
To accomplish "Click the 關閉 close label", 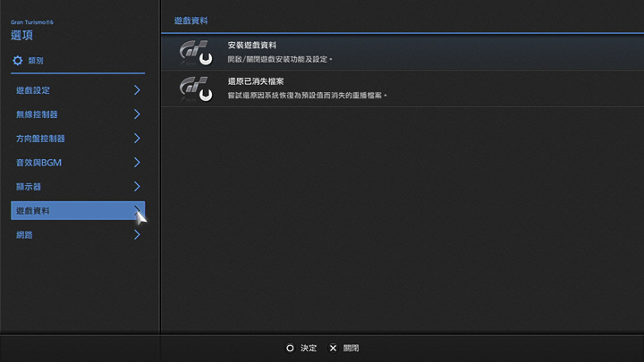I will (351, 348).
